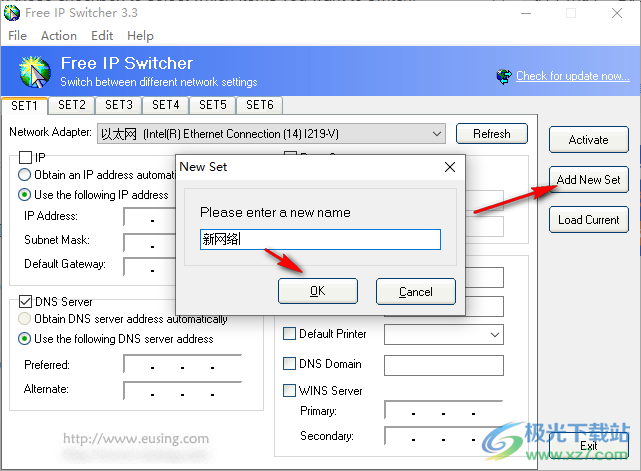Enable the DNS Domain checkbox
The image size is (641, 471).
click(x=289, y=363)
